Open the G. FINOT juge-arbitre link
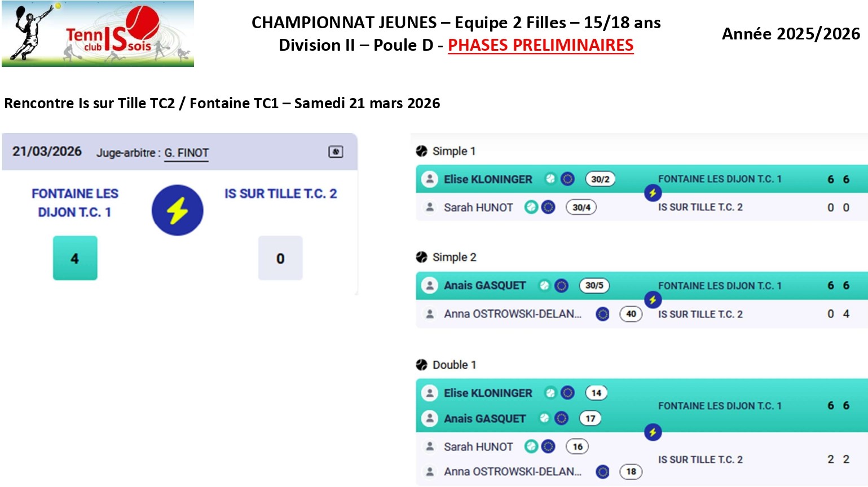The height and width of the screenshot is (487, 868). pos(186,153)
